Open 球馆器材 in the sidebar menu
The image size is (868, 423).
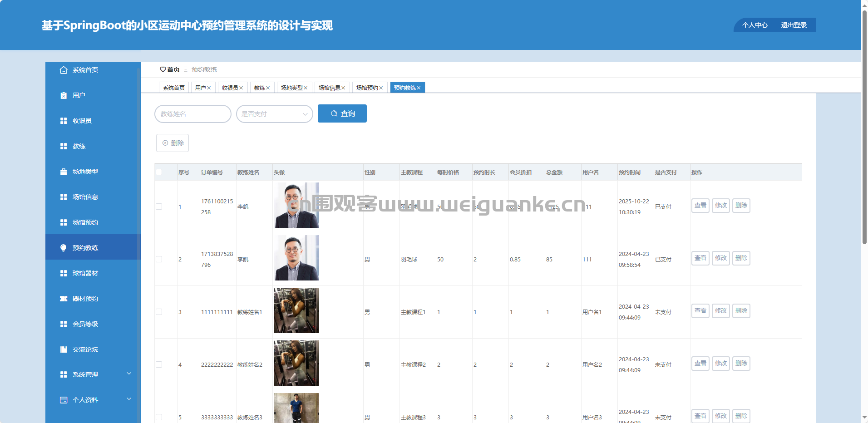click(85, 273)
